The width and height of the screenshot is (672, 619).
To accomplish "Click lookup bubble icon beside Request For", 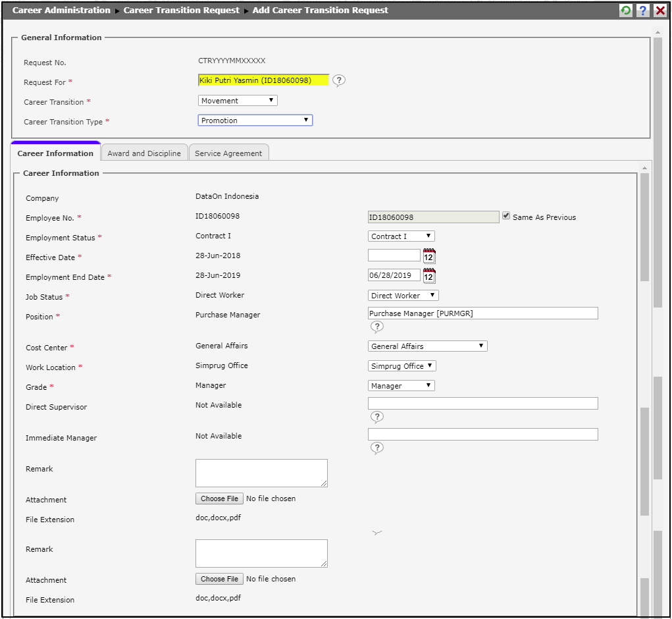I will pos(338,80).
